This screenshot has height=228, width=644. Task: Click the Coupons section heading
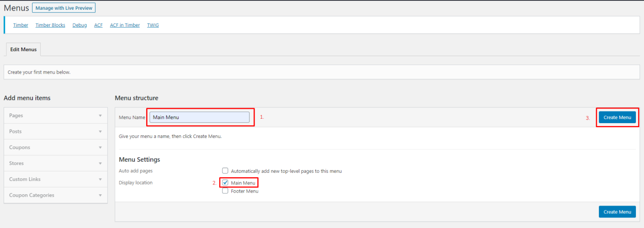[x=19, y=147]
